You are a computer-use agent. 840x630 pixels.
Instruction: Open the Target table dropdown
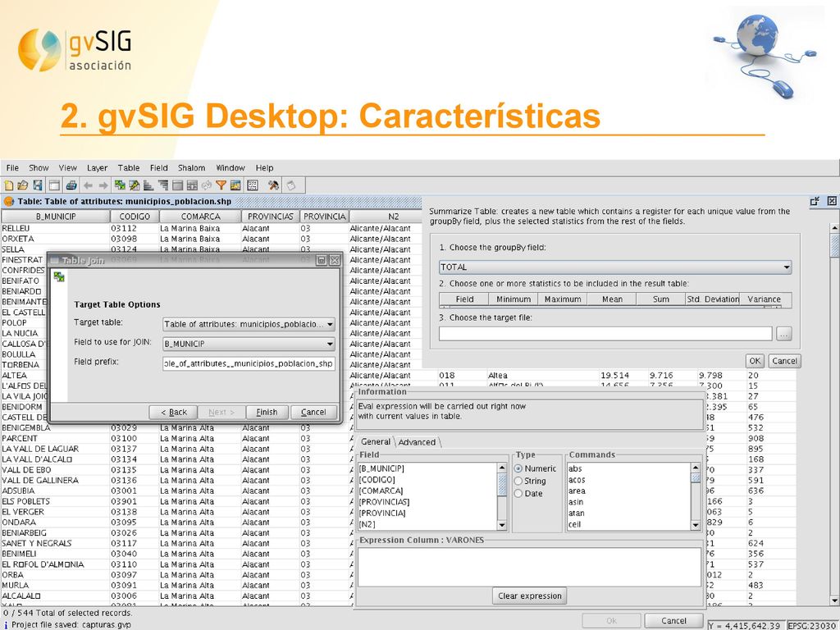[249, 324]
